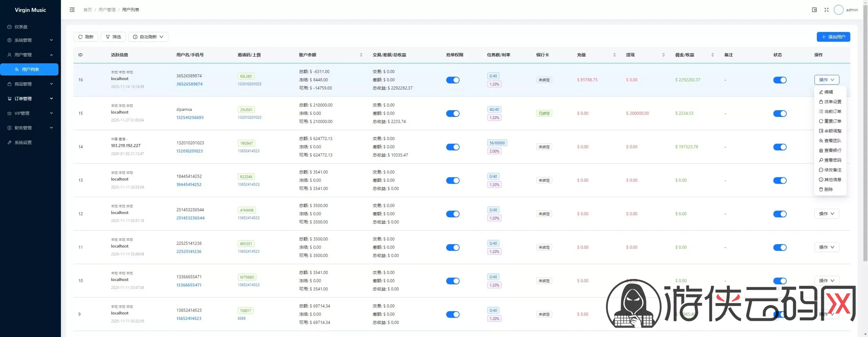Click phone link 132541256693
This screenshot has width=868, height=337.
point(190,118)
